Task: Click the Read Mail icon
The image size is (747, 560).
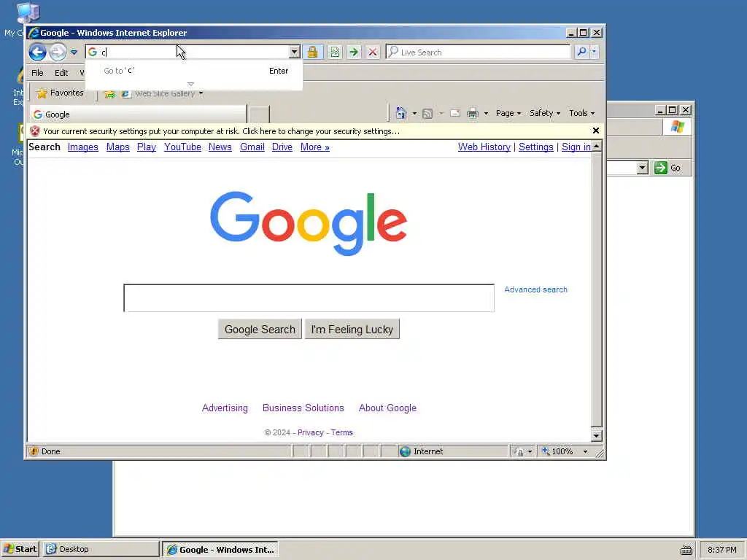Action: (x=455, y=113)
